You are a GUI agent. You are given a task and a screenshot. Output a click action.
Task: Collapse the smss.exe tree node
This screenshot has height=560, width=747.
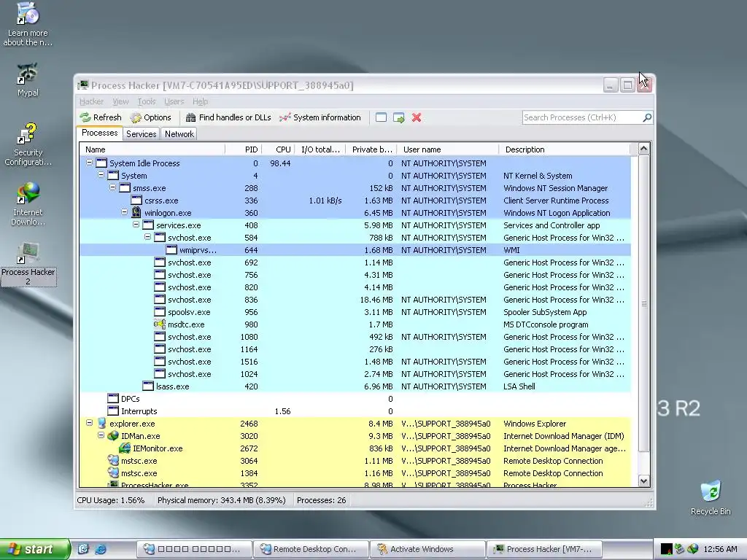[112, 187]
